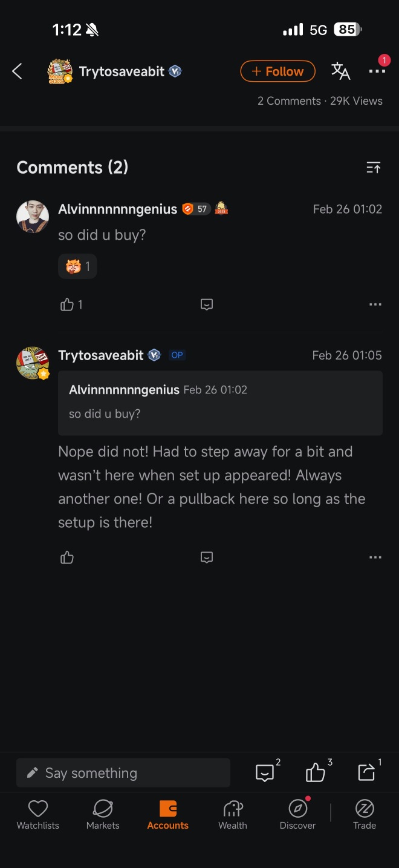Tap the emoji reaction on first comment
399x868 pixels.
tap(77, 266)
